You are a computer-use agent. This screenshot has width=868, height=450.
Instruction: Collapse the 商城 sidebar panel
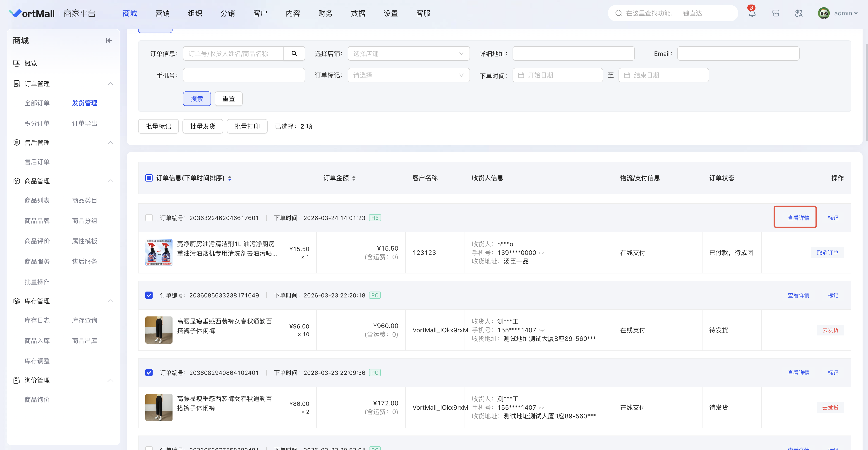pyautogui.click(x=108, y=41)
